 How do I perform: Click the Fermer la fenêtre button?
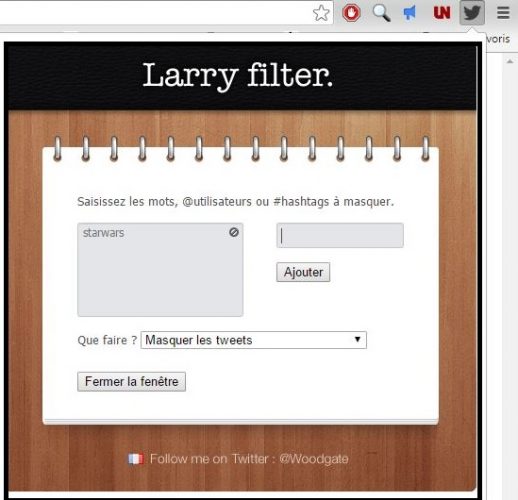click(x=131, y=382)
